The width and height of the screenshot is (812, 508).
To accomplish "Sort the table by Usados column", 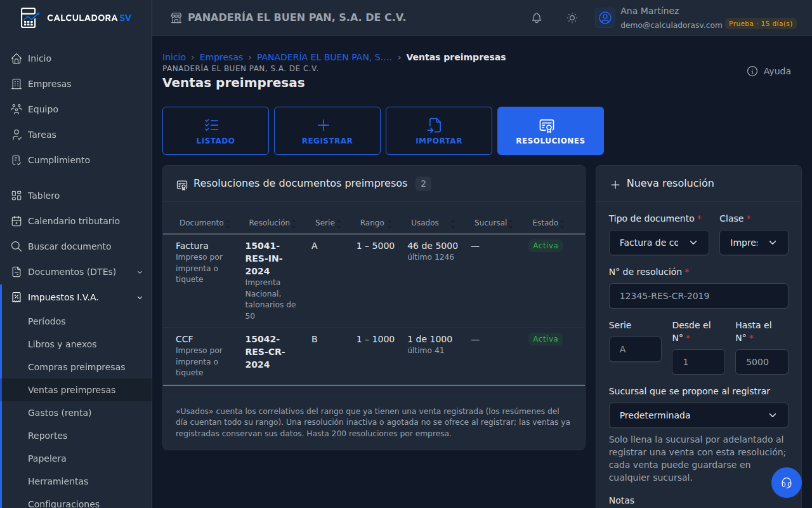I will 433,223.
